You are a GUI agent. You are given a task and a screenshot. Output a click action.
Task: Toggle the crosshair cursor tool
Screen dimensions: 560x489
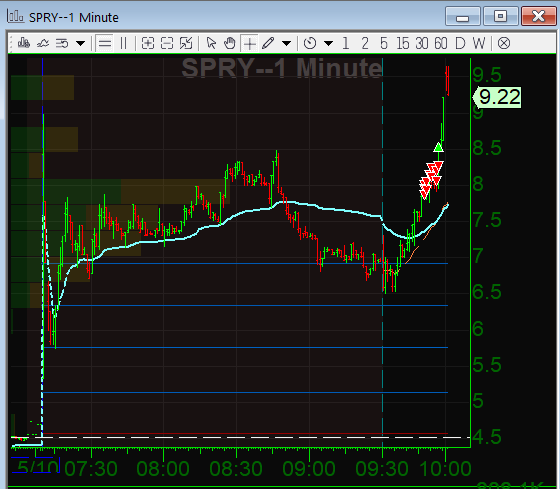tap(249, 44)
